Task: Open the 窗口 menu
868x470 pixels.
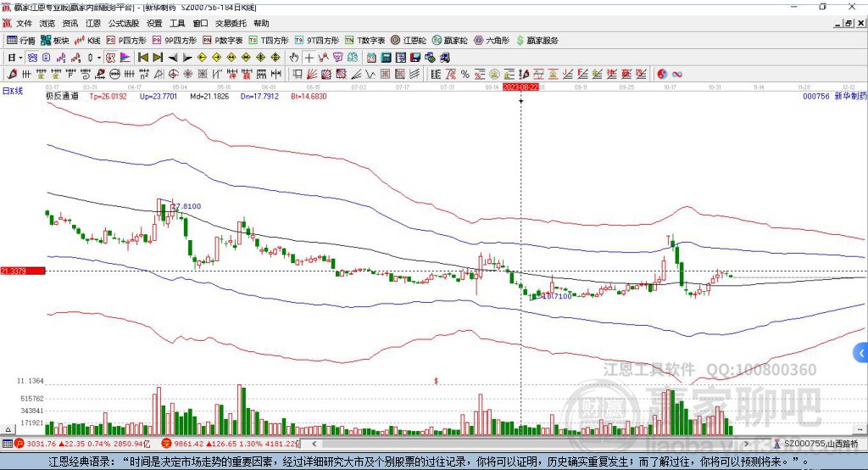Action: tap(200, 23)
